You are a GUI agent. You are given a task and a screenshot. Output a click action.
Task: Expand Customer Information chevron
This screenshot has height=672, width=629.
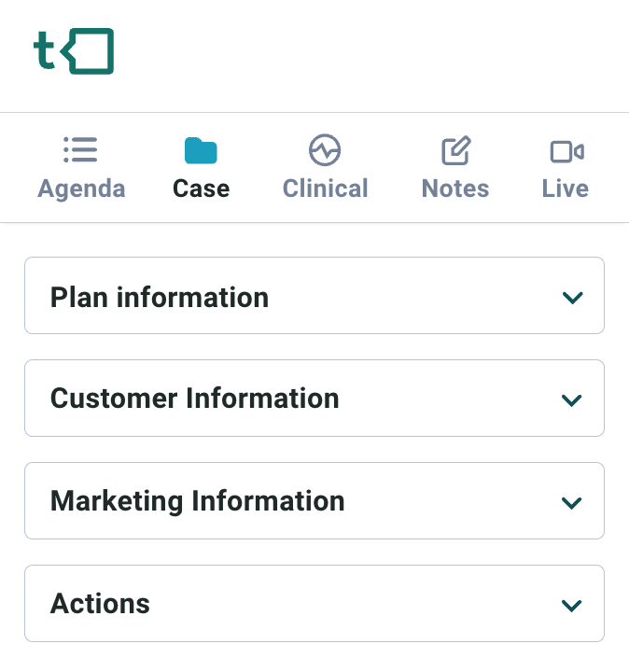571,400
